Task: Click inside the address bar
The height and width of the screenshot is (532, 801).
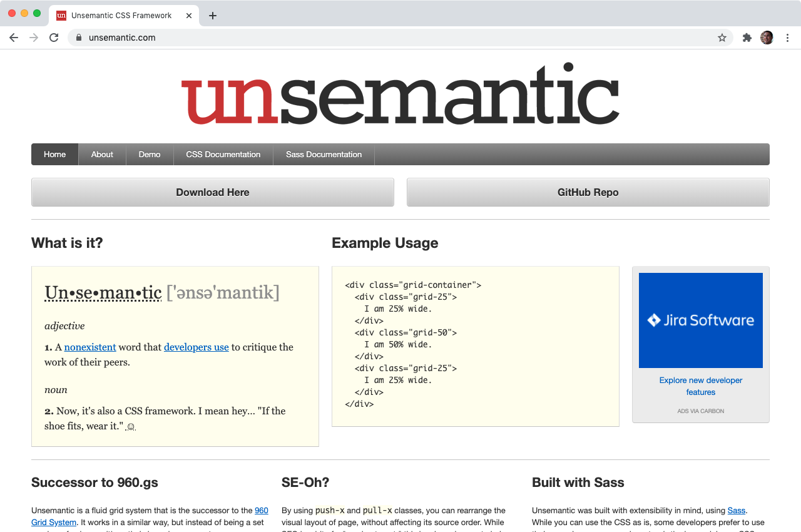Action: (250, 38)
